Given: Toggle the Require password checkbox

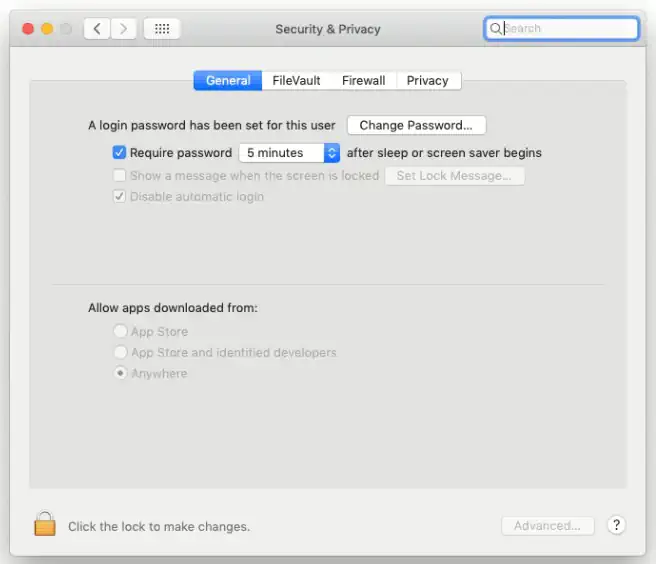Looking at the screenshot, I should click(120, 153).
